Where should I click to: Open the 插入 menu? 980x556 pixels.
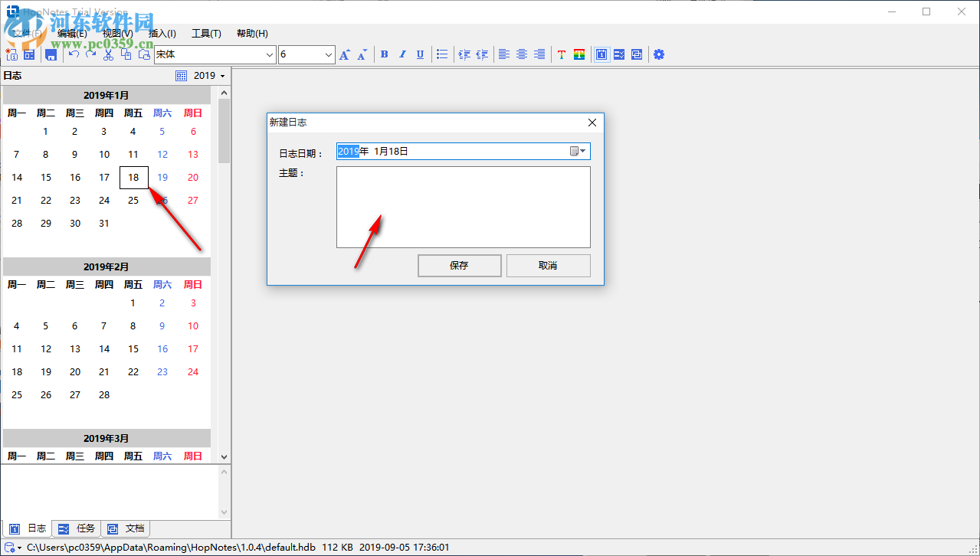click(161, 33)
